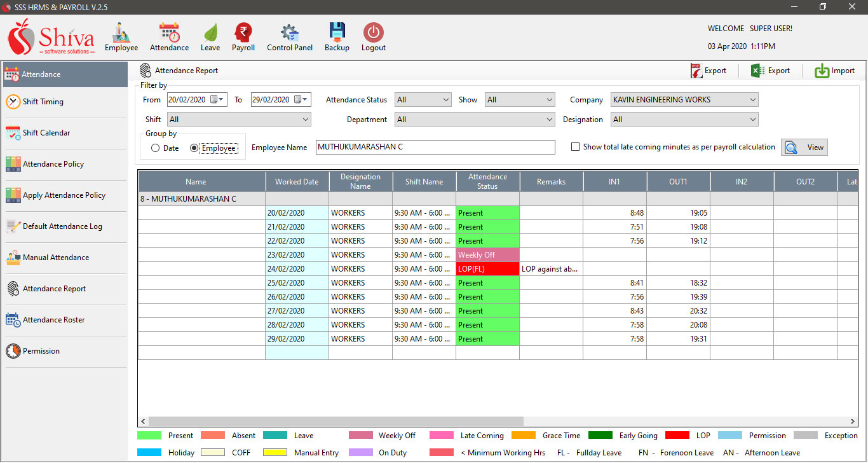Image resolution: width=868 pixels, height=463 pixels.
Task: Open the Employee module icon
Action: [121, 33]
